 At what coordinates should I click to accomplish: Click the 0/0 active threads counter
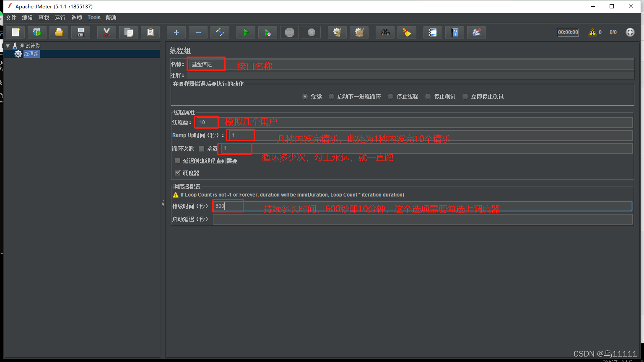[613, 32]
